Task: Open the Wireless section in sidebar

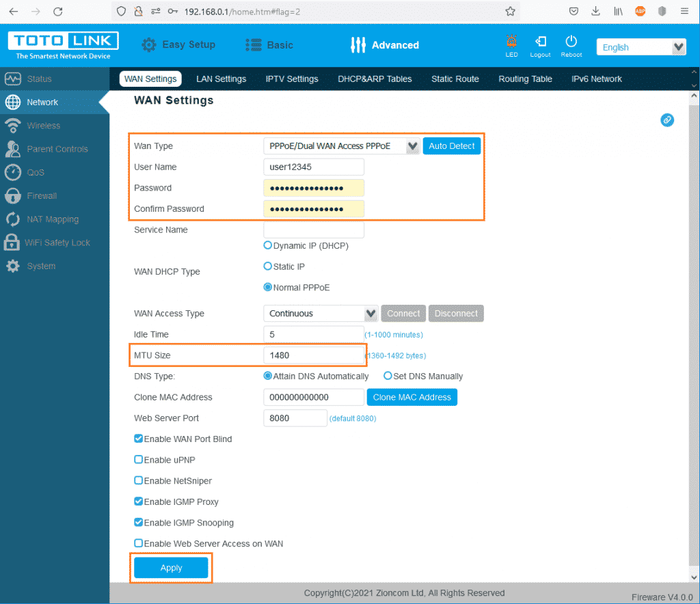Action: (x=43, y=126)
